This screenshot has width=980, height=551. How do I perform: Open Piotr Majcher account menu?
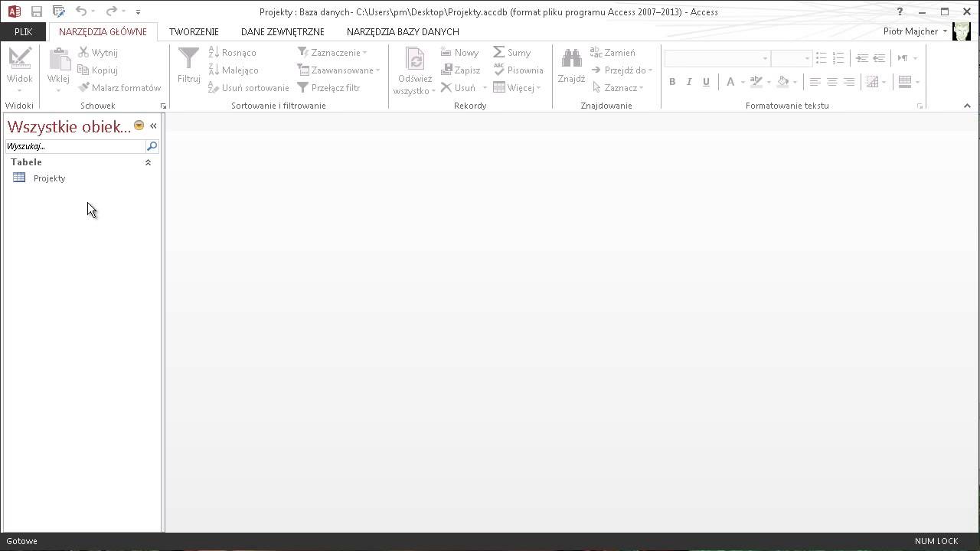click(x=916, y=31)
